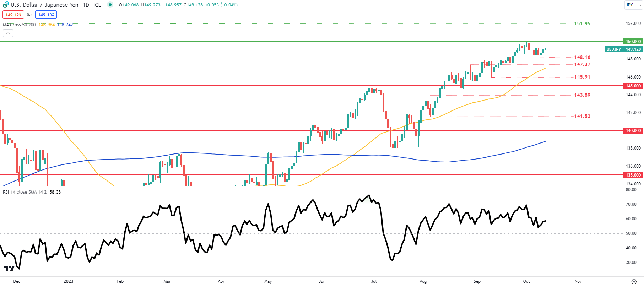Click the 134.000 price scale value
This screenshot has width=644, height=286.
[x=633, y=184]
